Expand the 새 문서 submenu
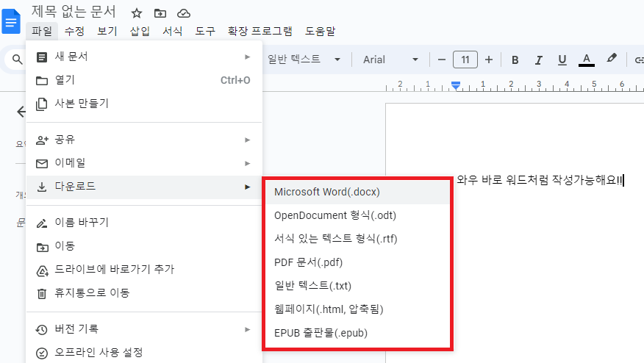Viewport: 644px width, 363px height. pyautogui.click(x=144, y=57)
